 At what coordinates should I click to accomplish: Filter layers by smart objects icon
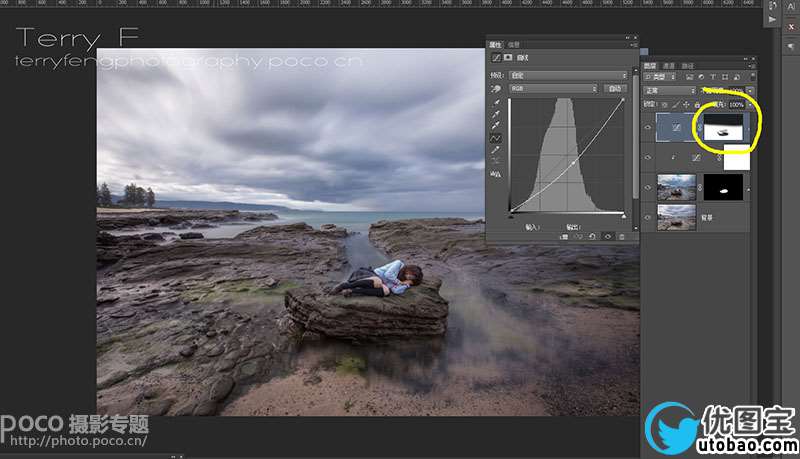click(737, 76)
